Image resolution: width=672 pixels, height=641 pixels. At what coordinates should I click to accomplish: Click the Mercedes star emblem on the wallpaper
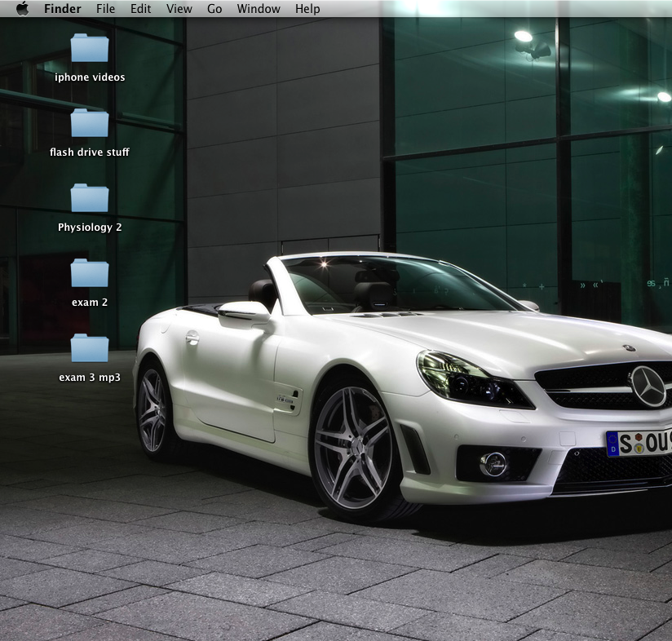click(x=648, y=386)
